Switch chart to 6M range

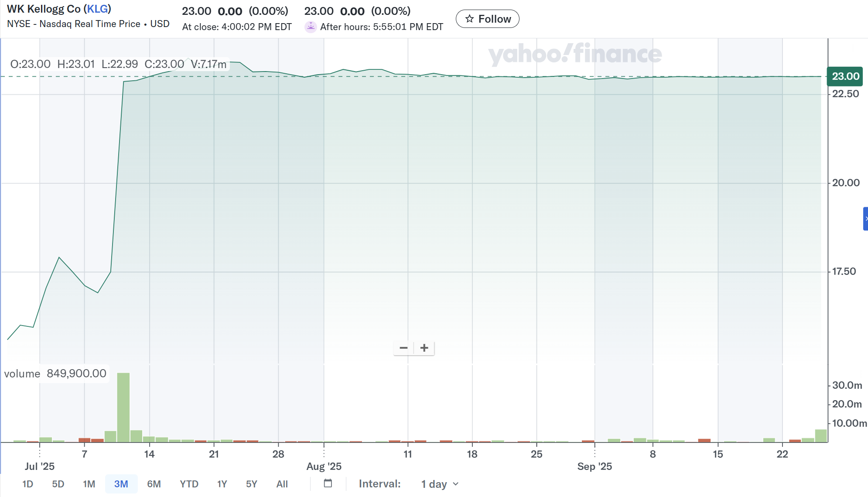(154, 484)
